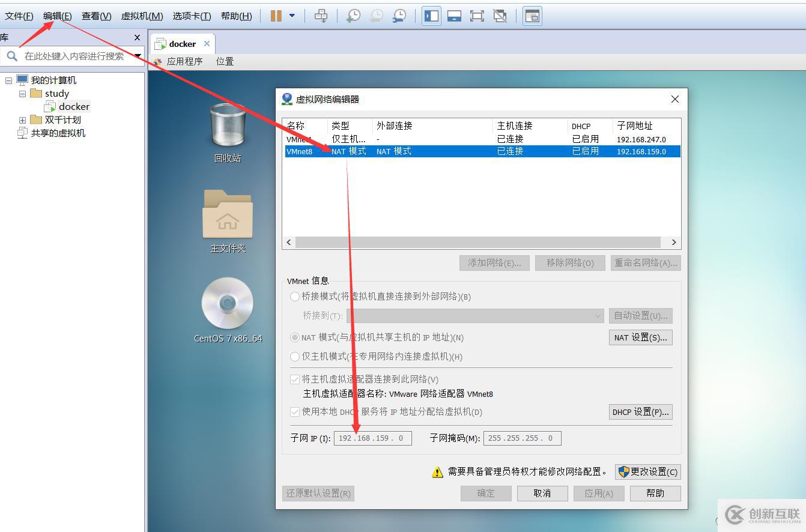Click 更改设置(C) shield button

point(648,472)
